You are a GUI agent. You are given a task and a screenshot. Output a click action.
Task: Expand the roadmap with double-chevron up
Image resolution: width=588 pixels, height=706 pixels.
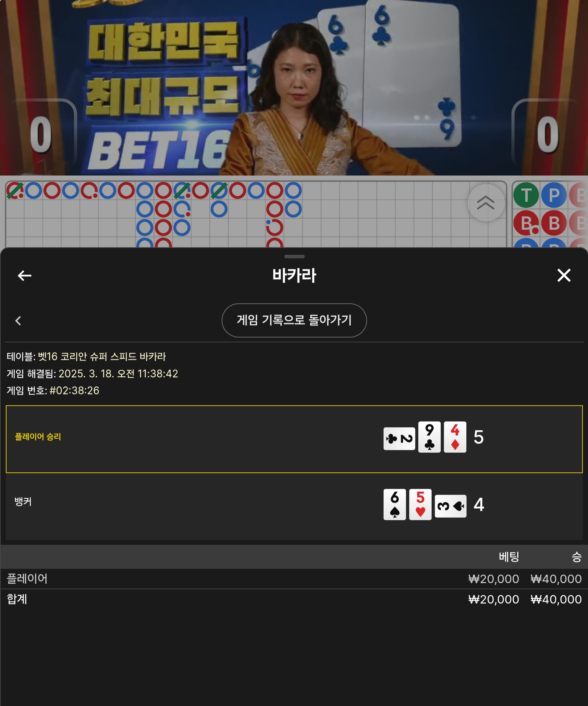pyautogui.click(x=486, y=203)
